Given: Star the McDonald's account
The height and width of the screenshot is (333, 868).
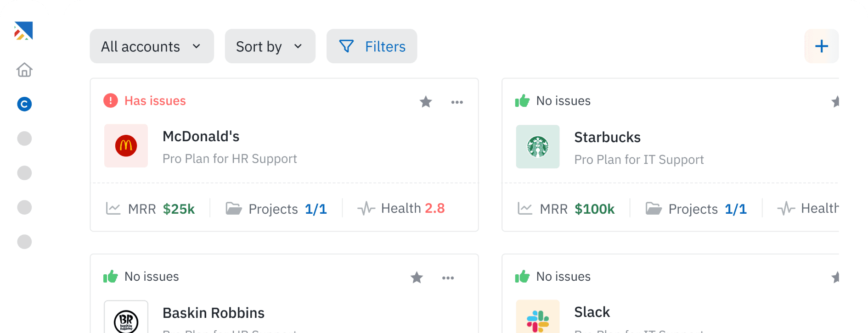Looking at the screenshot, I should pos(426,101).
